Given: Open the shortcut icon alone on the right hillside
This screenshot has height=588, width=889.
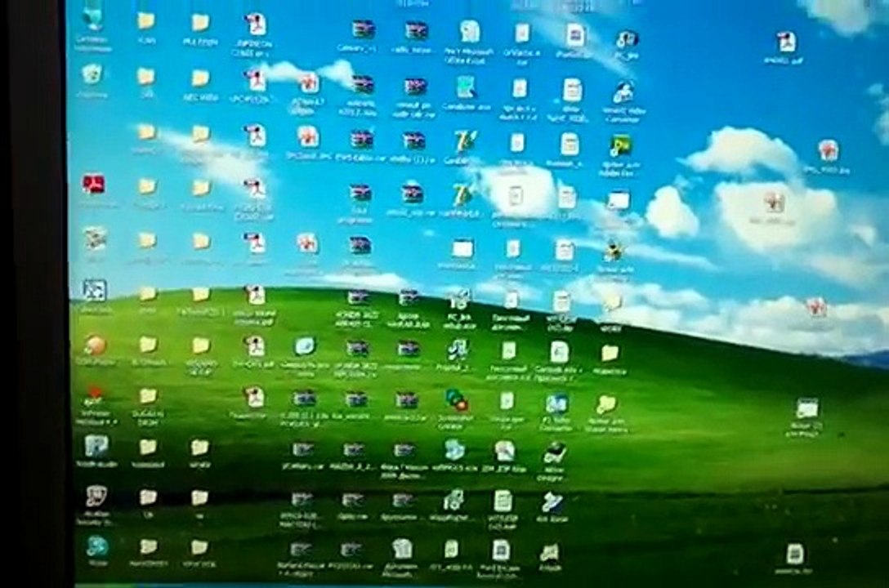Looking at the screenshot, I should (806, 408).
